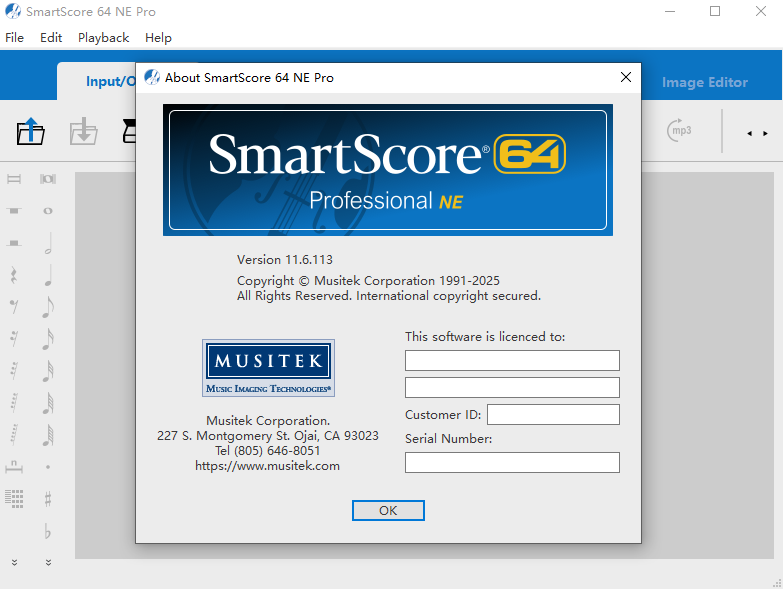Click the Customer ID field
This screenshot has height=589, width=783.
click(553, 414)
